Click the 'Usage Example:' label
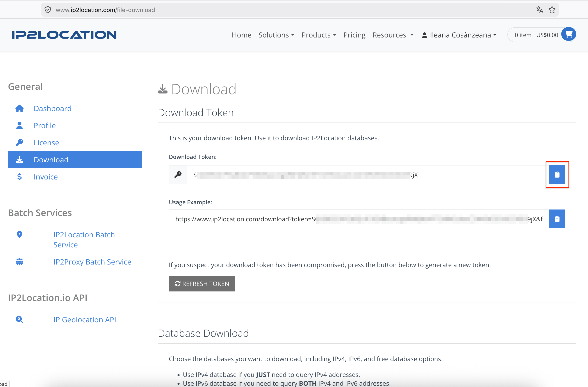Screen dimensions: 588x387 click(x=190, y=202)
